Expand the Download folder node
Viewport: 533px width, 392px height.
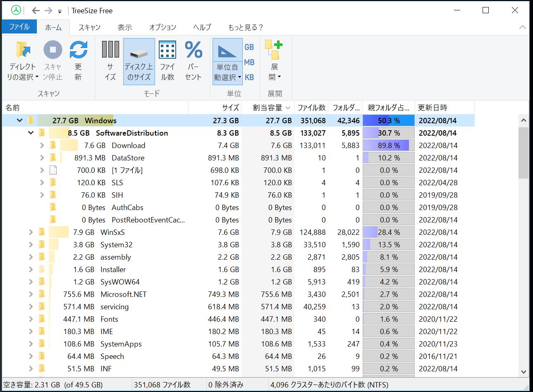pyautogui.click(x=42, y=146)
